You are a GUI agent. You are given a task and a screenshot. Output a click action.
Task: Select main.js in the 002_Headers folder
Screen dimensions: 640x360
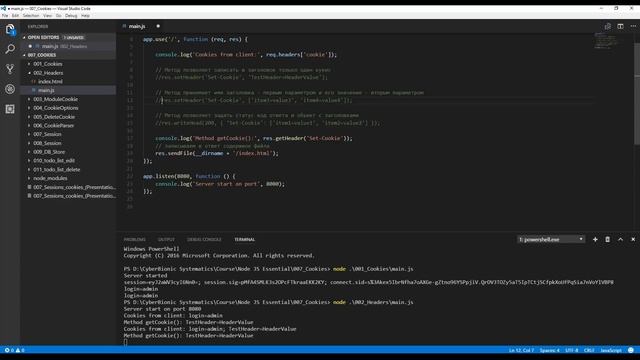click(69, 90)
